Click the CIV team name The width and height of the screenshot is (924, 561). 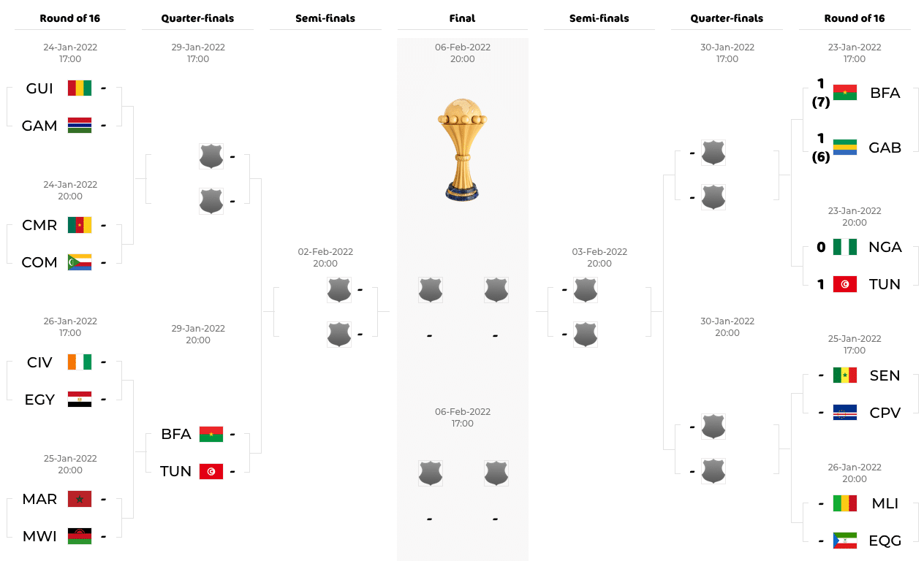click(x=39, y=362)
